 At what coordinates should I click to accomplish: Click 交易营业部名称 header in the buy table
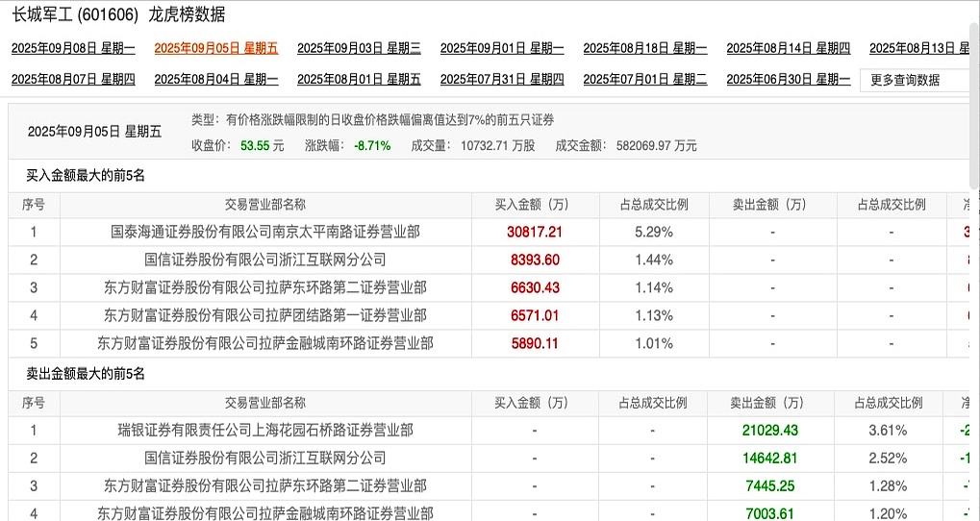click(x=265, y=205)
